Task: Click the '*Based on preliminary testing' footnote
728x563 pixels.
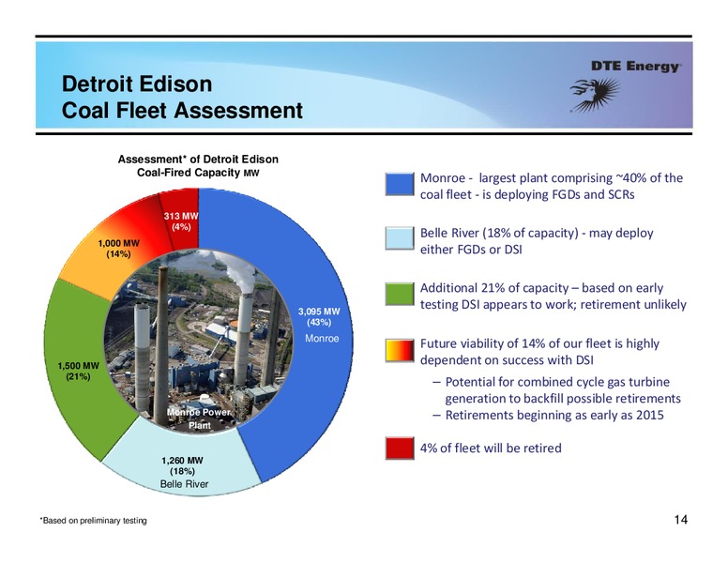Action: click(93, 521)
